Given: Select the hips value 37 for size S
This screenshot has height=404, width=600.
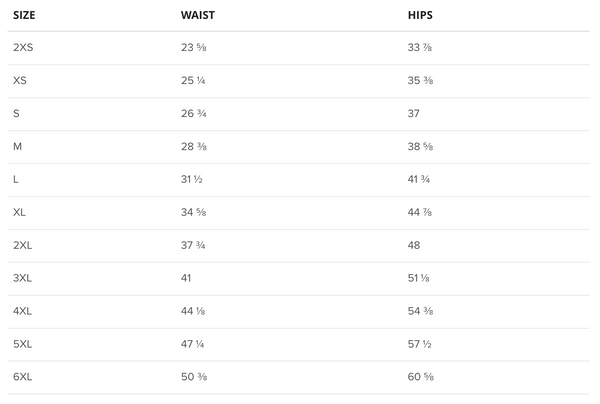Looking at the screenshot, I should 414,114.
